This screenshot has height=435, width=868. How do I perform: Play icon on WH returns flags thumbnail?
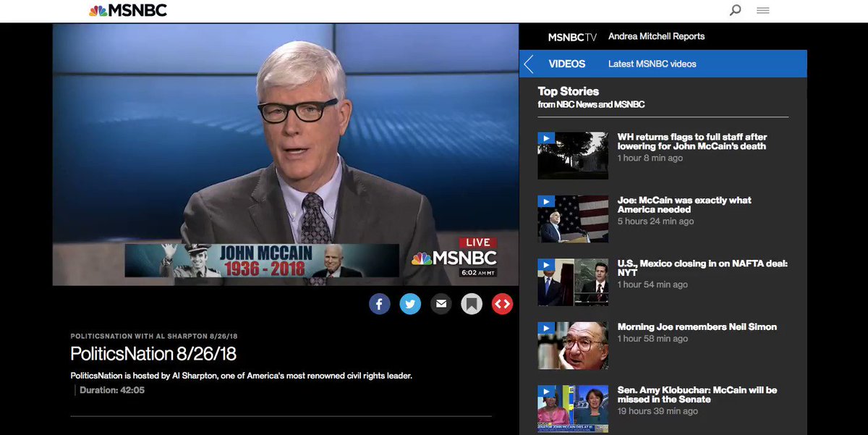tap(546, 138)
